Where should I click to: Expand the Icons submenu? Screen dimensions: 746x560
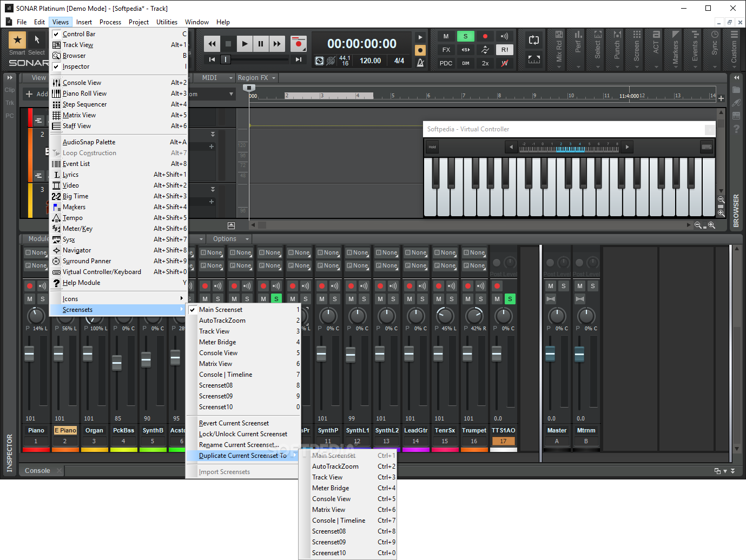pos(118,299)
